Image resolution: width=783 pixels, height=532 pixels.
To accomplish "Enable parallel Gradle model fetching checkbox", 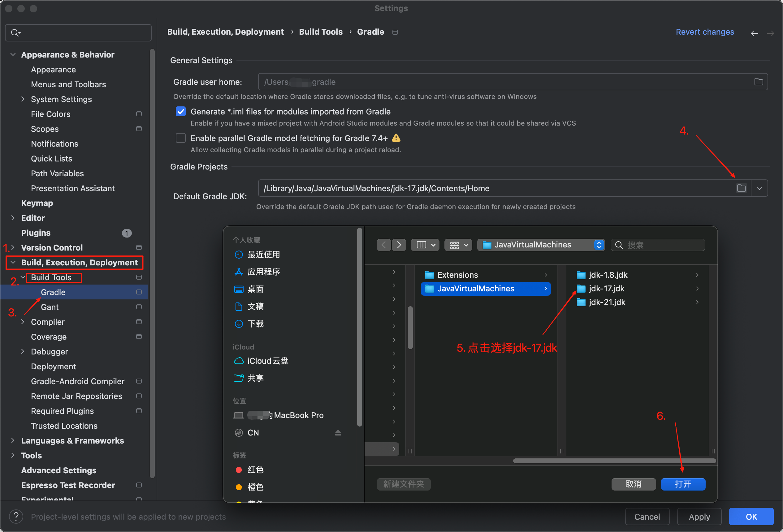I will pyautogui.click(x=181, y=138).
